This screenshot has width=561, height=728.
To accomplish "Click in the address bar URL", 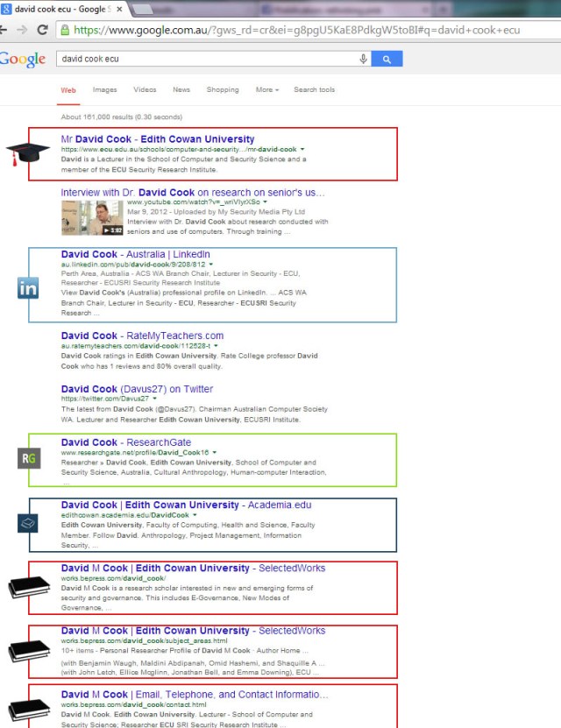I will coord(297,30).
